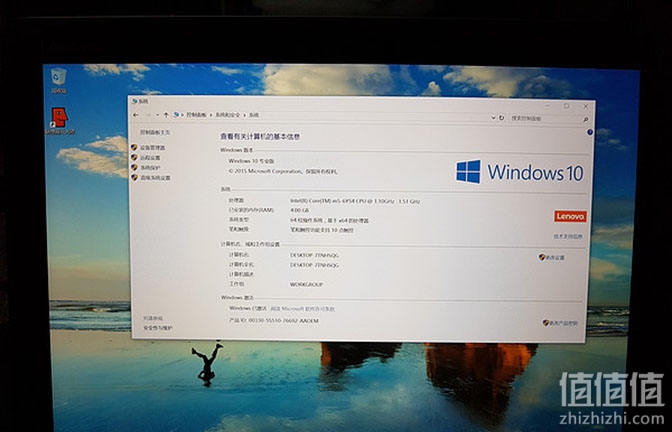672x432 pixels.
Task: Click the WORKGROUP value text
Action: [306, 284]
